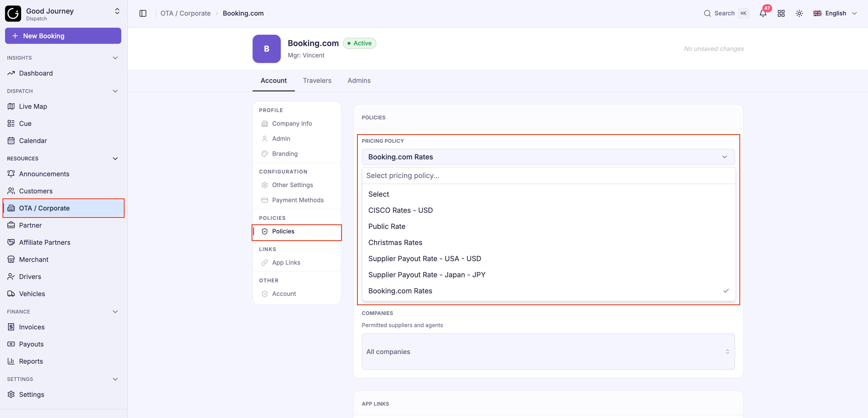Click the Vehicles truck icon
This screenshot has width=868, height=418.
(x=11, y=294)
